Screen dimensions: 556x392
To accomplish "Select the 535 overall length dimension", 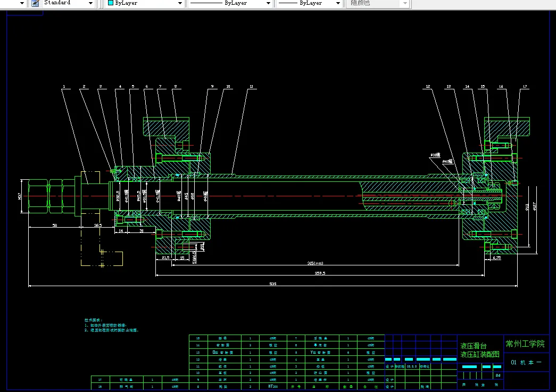I will click(x=273, y=284).
